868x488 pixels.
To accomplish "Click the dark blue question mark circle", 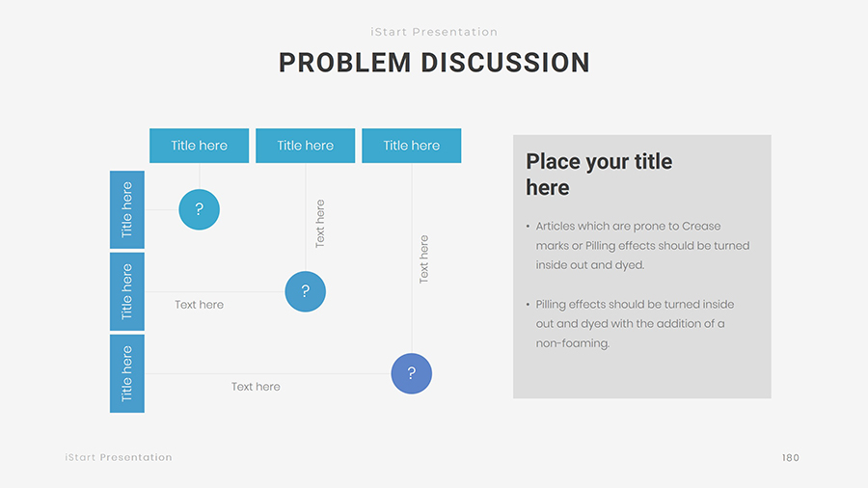I will click(412, 373).
